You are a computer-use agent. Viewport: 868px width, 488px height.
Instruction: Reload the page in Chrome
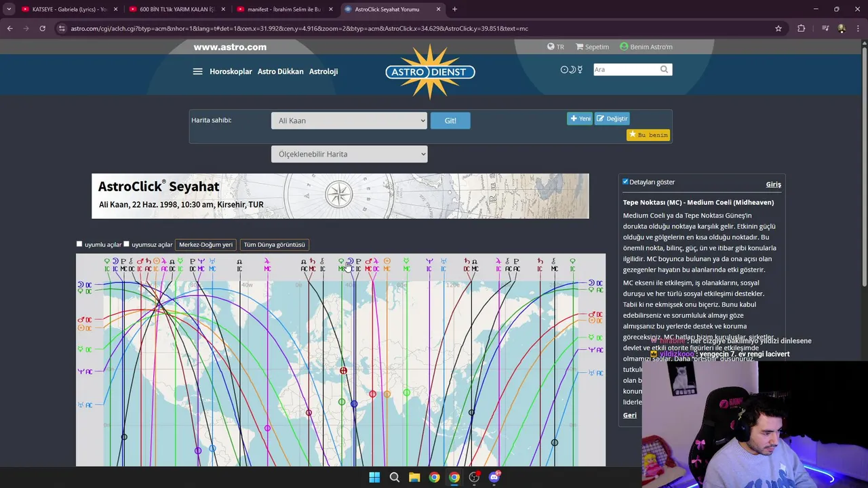(x=42, y=28)
